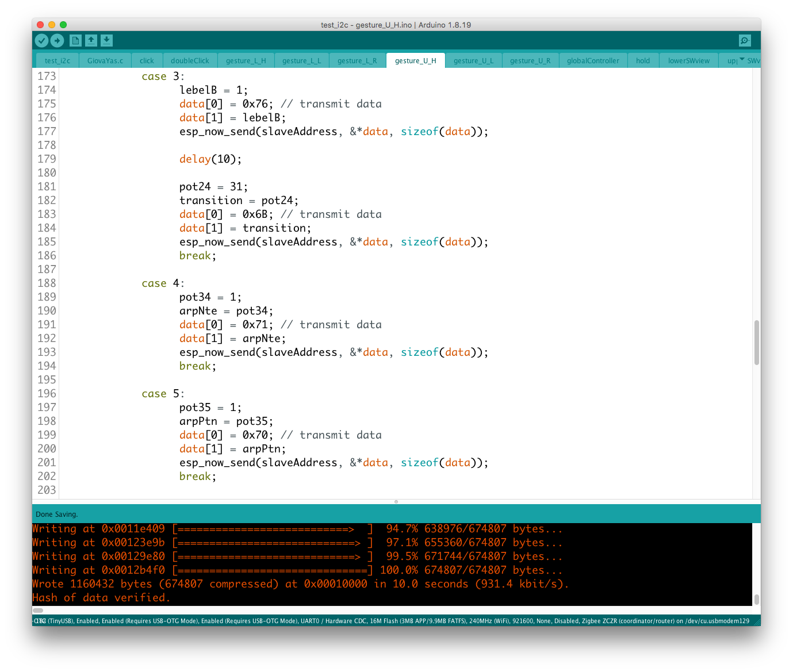
Task: Create a new sketch with New icon
Action: [75, 40]
